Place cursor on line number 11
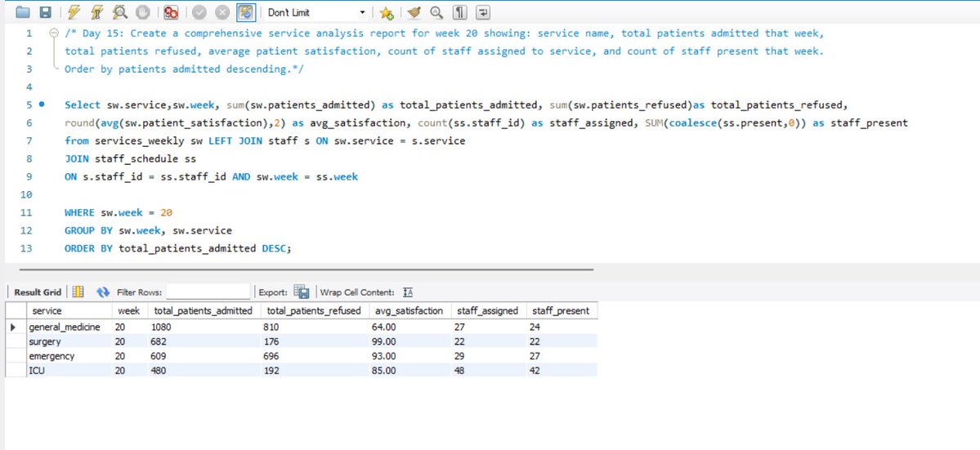 coord(26,212)
